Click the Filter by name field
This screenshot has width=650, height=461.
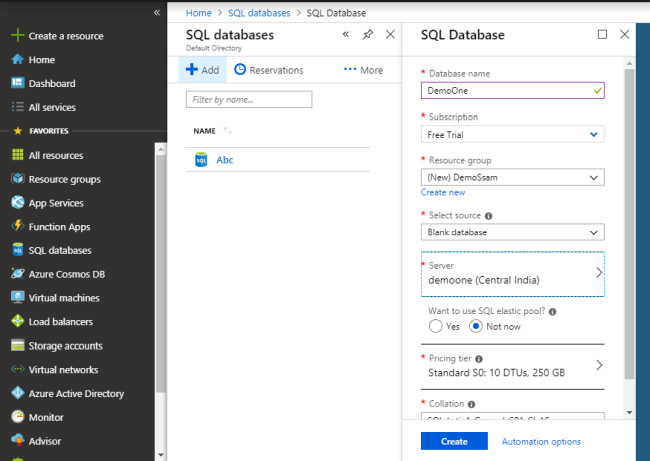coord(249,99)
